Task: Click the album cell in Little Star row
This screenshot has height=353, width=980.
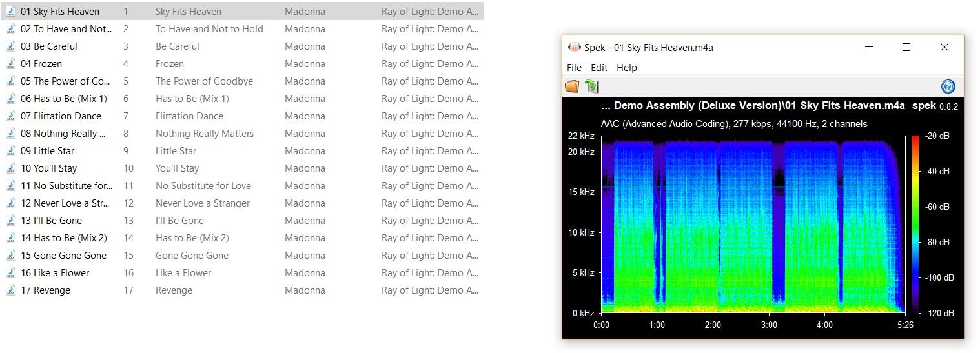Action: [430, 151]
